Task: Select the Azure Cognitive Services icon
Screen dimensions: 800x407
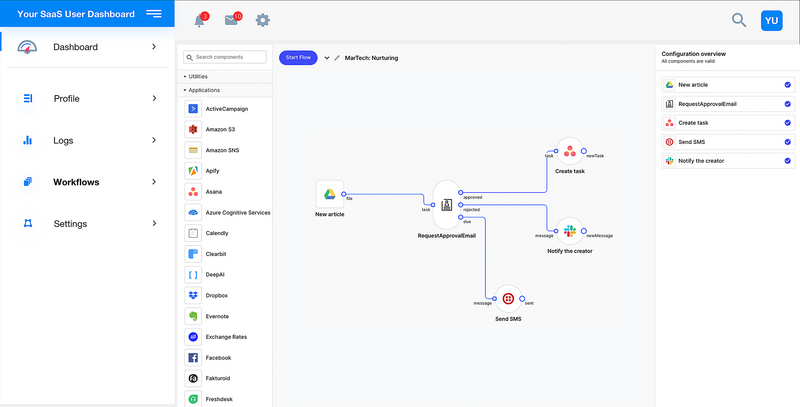Action: [x=193, y=213]
